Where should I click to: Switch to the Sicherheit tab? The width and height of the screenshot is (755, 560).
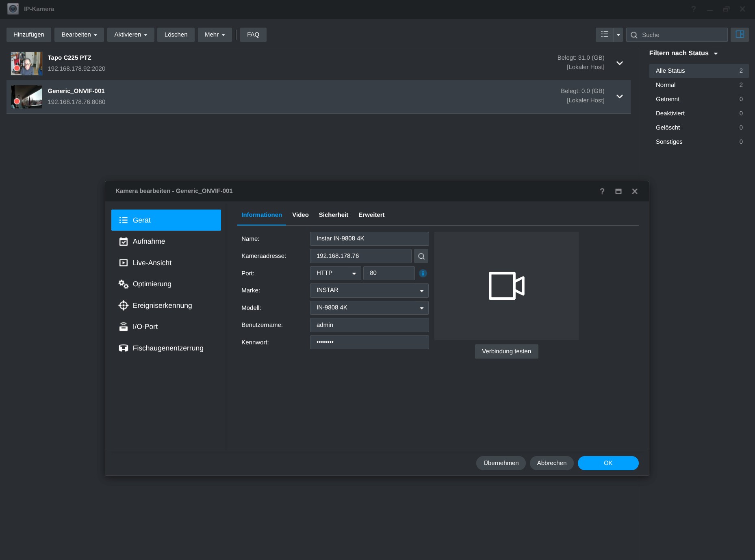[333, 215]
